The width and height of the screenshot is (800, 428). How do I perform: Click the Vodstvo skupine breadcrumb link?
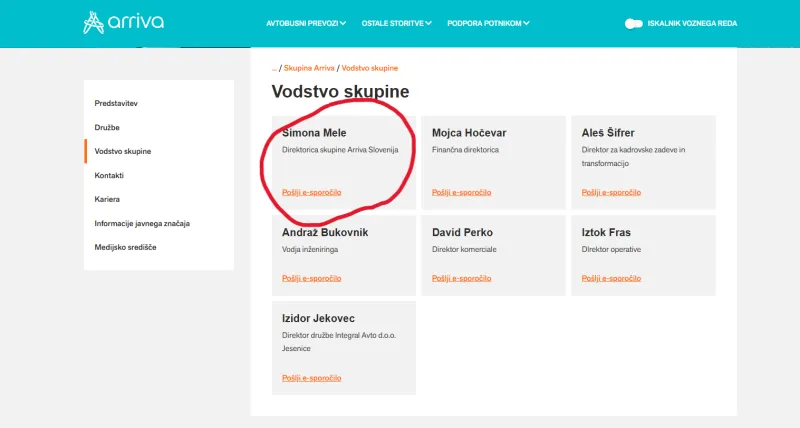370,68
